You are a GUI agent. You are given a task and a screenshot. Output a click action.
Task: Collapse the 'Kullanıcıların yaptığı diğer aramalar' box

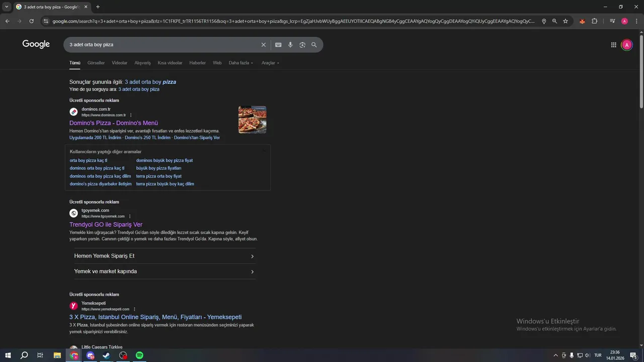[264, 151]
